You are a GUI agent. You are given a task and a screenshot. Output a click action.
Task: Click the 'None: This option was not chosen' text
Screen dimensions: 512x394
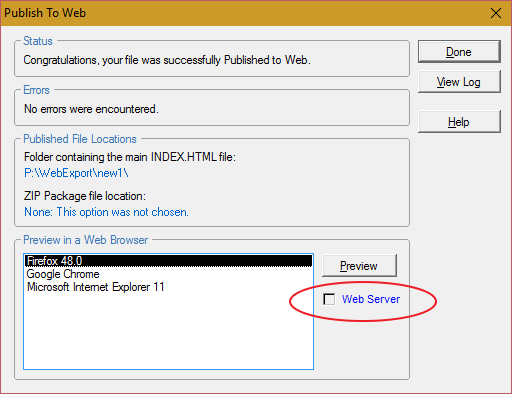tap(106, 212)
